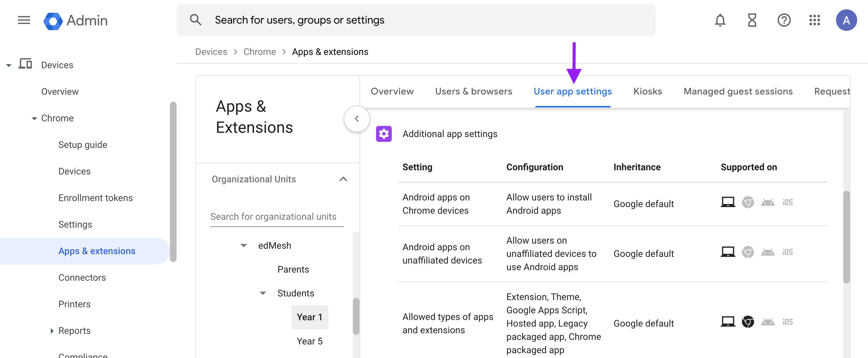Open the Managed guest sessions tab
The image size is (868, 358).
(x=738, y=91)
